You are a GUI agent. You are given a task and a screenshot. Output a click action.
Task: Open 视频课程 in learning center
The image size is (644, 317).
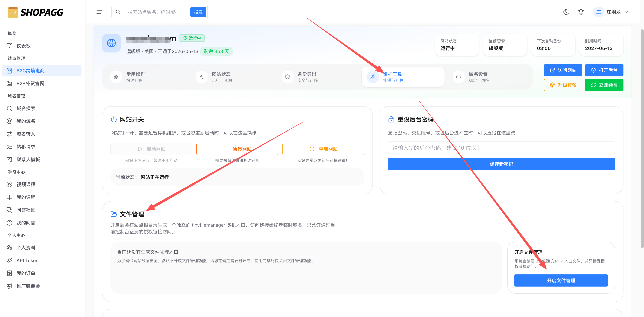[42, 185]
